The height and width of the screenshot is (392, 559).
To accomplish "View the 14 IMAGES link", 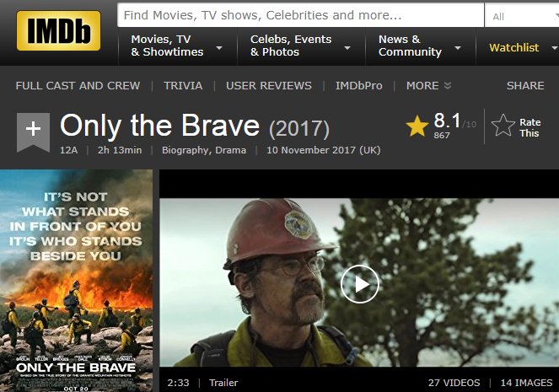I will [526, 383].
